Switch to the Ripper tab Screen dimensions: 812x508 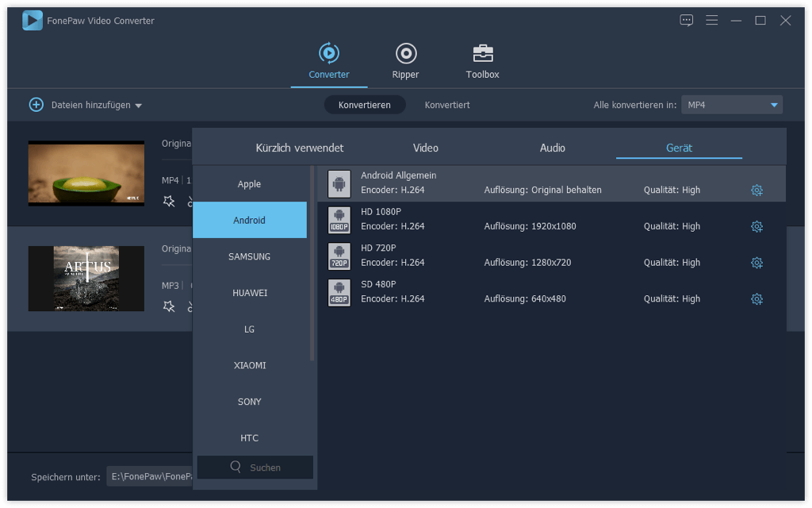(405, 62)
